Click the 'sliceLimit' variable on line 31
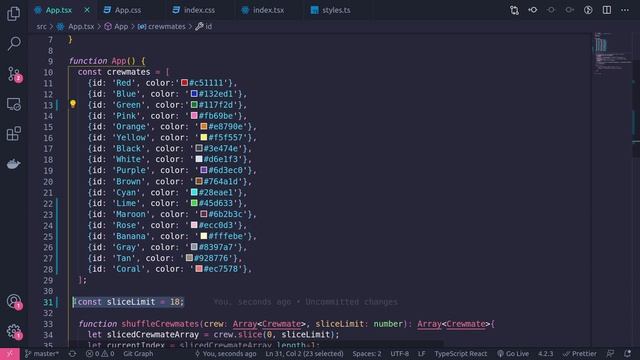This screenshot has width=640, height=360. [x=131, y=302]
